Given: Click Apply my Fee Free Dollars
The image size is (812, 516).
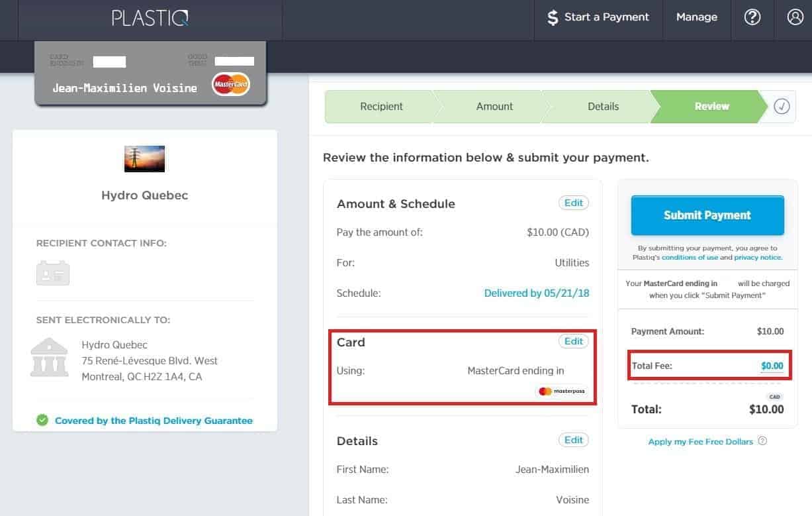Looking at the screenshot, I should [700, 442].
